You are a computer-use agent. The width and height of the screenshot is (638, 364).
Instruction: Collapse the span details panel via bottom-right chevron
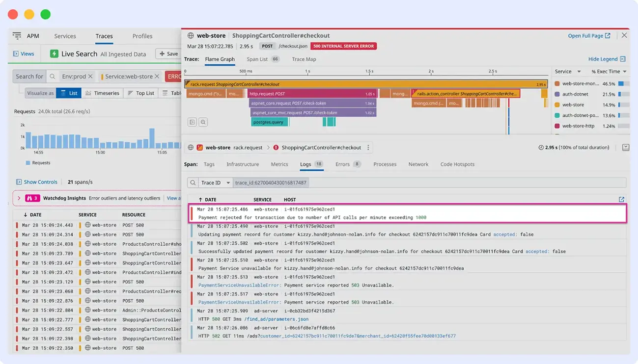pyautogui.click(x=625, y=147)
